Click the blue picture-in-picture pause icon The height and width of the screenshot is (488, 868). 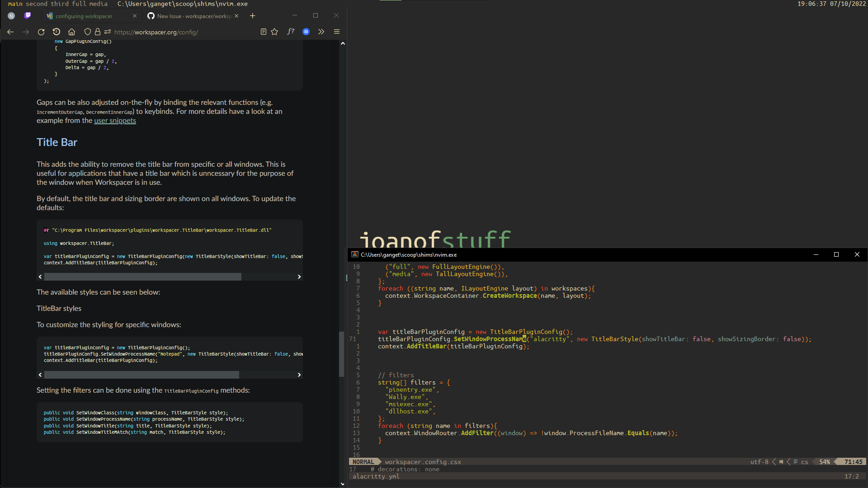pyautogui.click(x=306, y=32)
